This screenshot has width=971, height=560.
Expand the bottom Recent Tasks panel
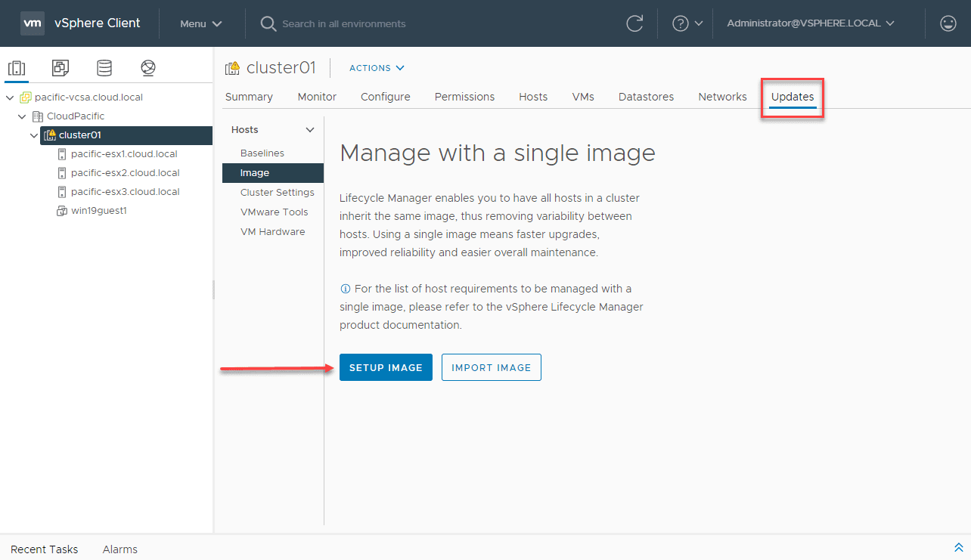(x=958, y=548)
